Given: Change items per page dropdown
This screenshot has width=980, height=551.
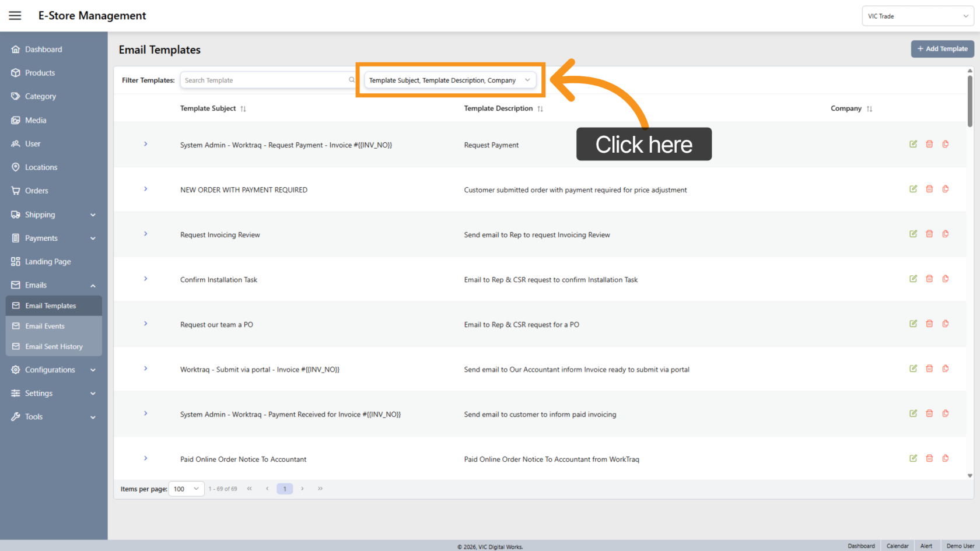Looking at the screenshot, I should pos(186,489).
